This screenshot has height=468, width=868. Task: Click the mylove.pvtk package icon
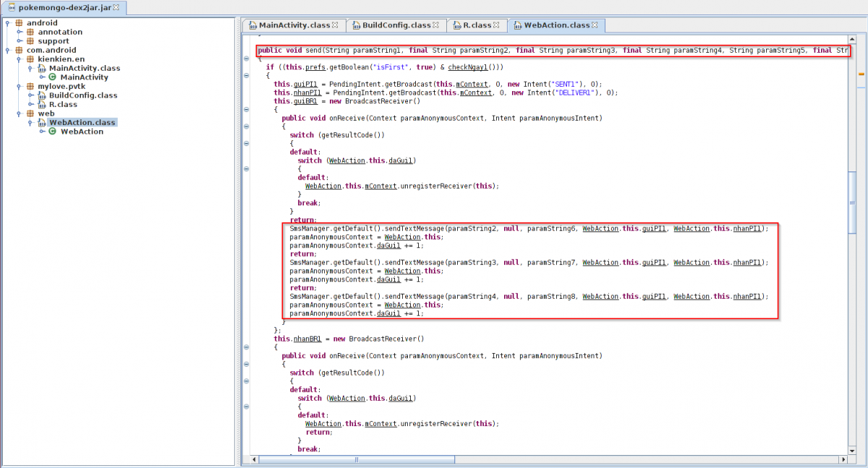click(30, 86)
